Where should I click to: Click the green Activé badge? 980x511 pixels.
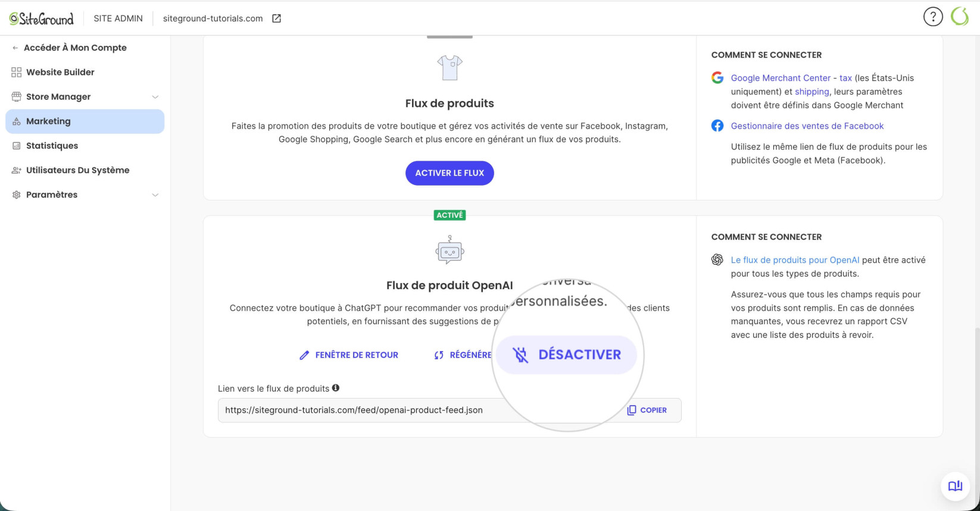[450, 215]
